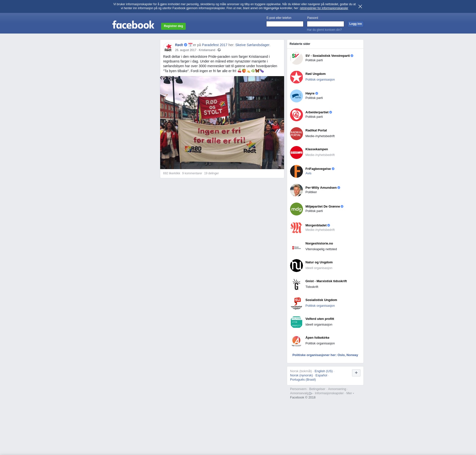Open Høyre page name link
Viewport: 476px width, 455px height.
(310, 93)
